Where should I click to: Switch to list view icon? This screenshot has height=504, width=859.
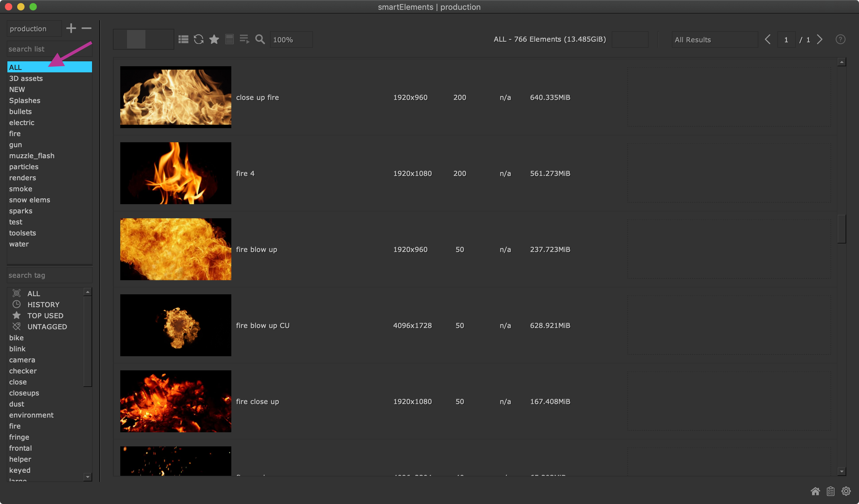183,40
